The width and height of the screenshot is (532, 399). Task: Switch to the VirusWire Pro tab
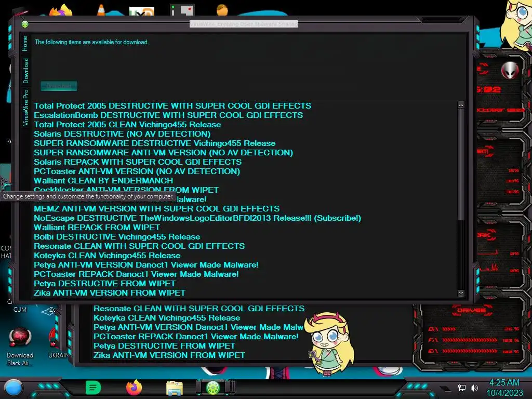click(25, 108)
